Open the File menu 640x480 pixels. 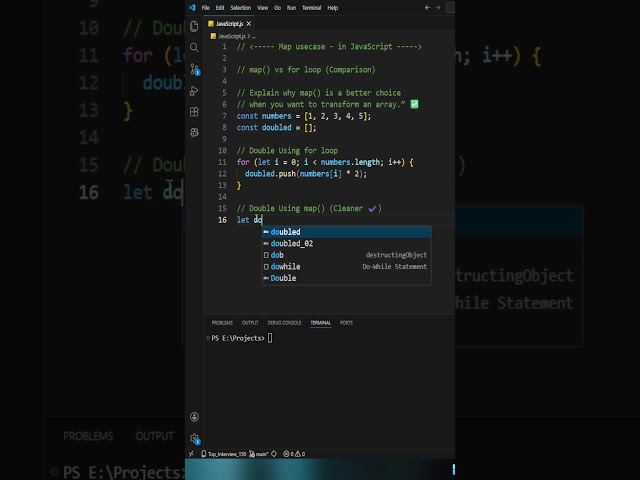click(206, 8)
